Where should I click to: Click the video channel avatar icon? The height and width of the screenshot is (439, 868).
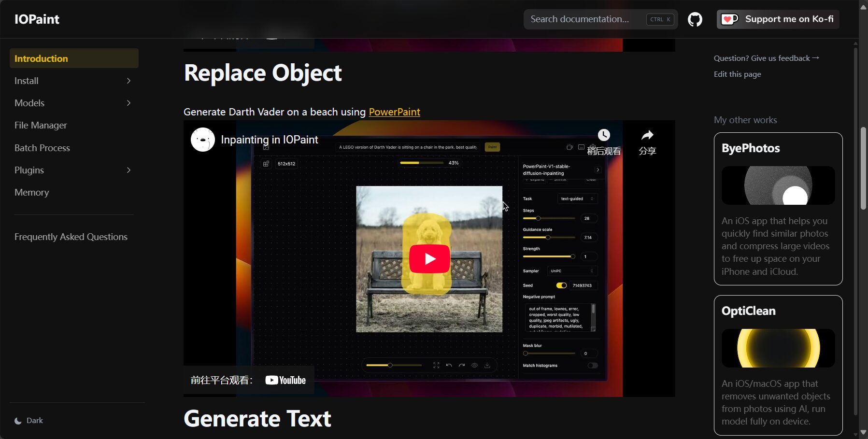tap(203, 140)
